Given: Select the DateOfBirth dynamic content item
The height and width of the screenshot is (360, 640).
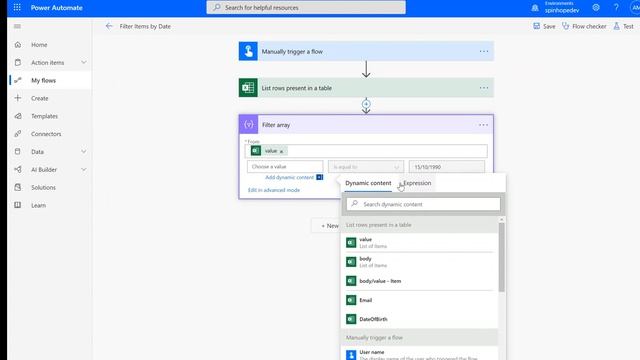Looking at the screenshot, I should pos(420,319).
